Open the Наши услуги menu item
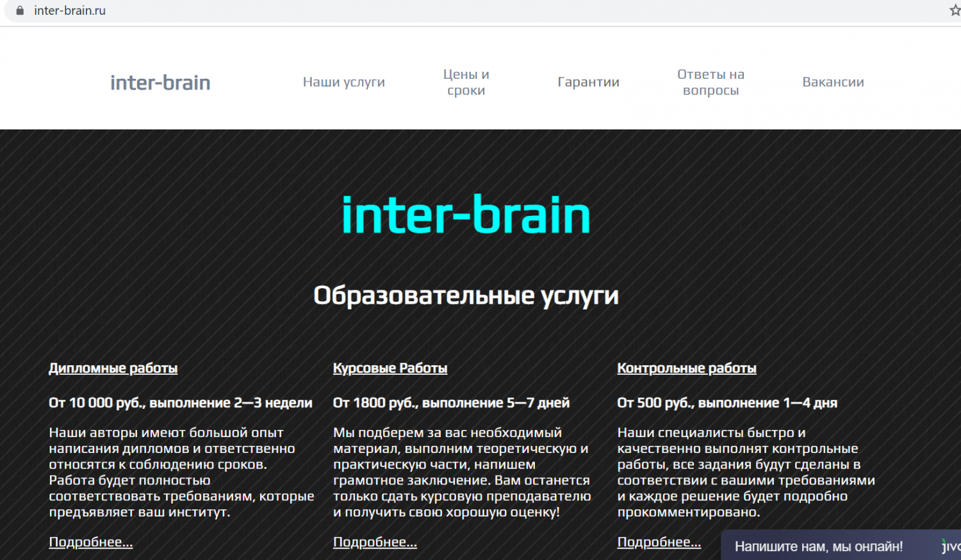Image resolution: width=961 pixels, height=560 pixels. pos(344,82)
